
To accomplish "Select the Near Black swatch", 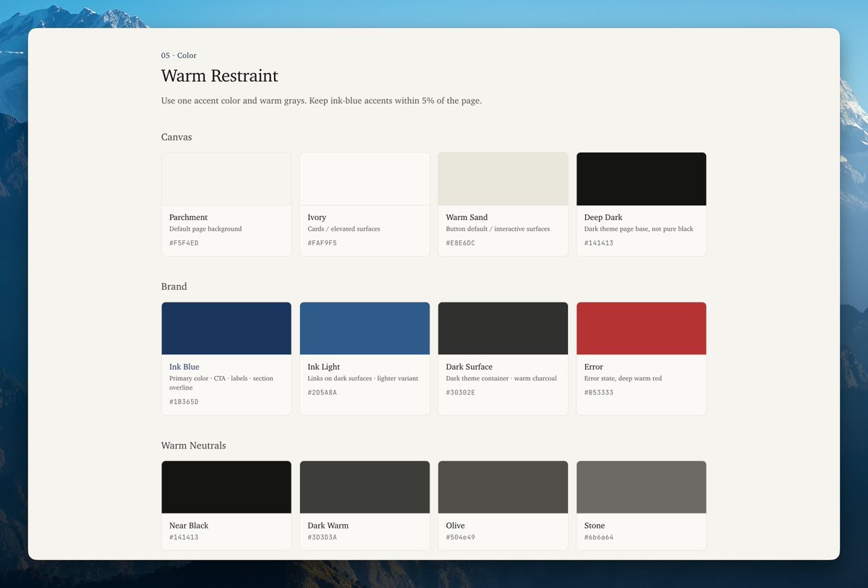I will (226, 487).
